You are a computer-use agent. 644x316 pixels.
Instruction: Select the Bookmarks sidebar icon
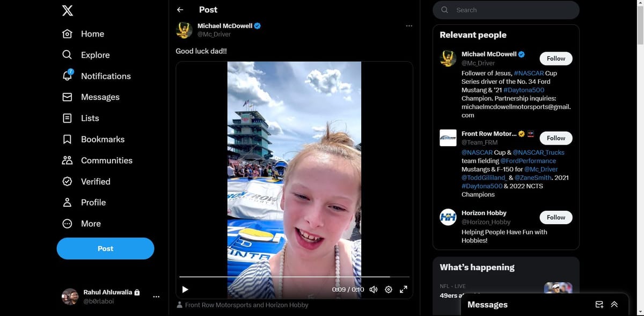(67, 139)
